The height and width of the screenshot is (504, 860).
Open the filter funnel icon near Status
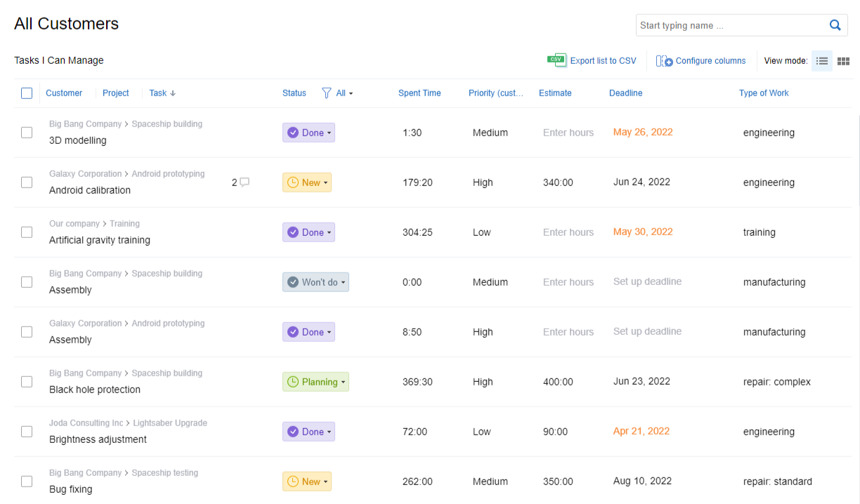[x=326, y=93]
